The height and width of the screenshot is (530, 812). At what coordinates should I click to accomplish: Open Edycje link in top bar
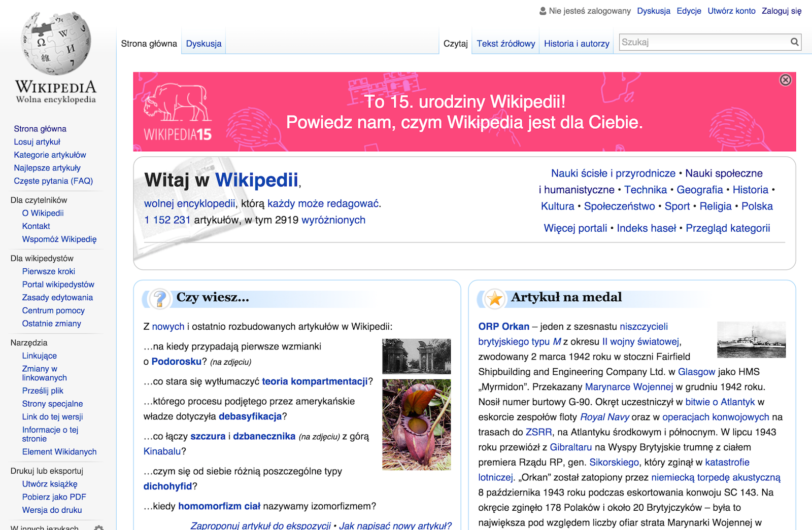click(689, 11)
